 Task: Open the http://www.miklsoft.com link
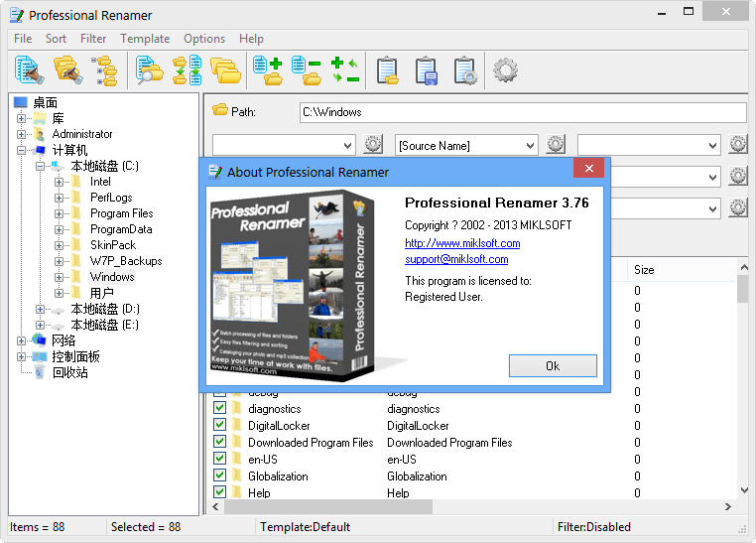pos(462,243)
